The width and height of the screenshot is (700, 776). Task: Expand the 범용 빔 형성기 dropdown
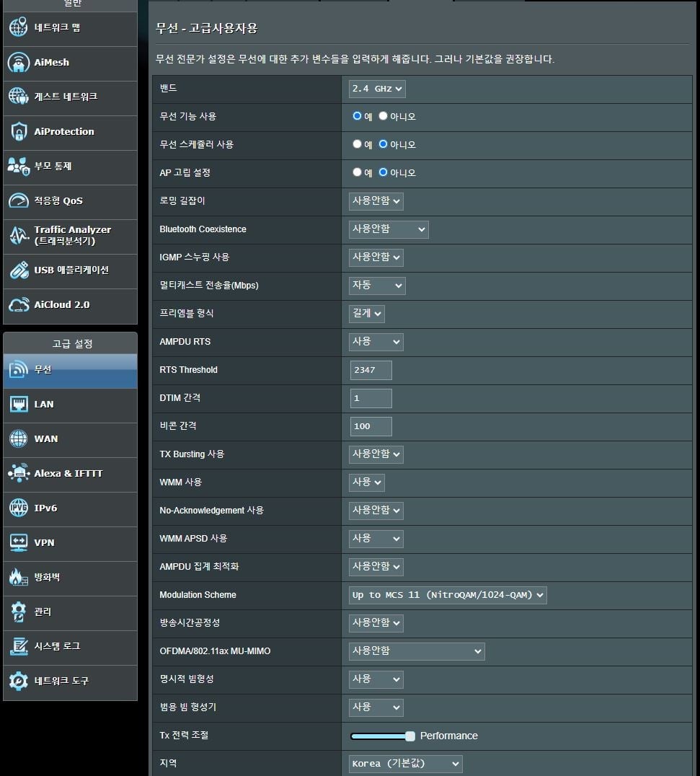pyautogui.click(x=376, y=707)
